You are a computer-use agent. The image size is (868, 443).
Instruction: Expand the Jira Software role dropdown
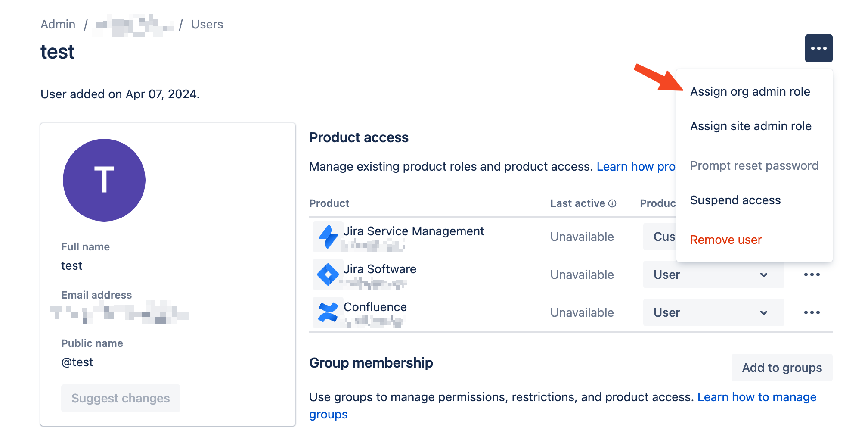coord(713,275)
